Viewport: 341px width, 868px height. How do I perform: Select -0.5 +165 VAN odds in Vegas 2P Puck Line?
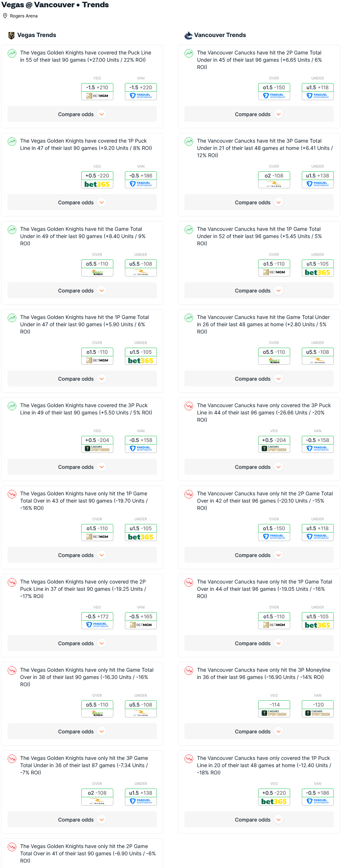pos(141,617)
